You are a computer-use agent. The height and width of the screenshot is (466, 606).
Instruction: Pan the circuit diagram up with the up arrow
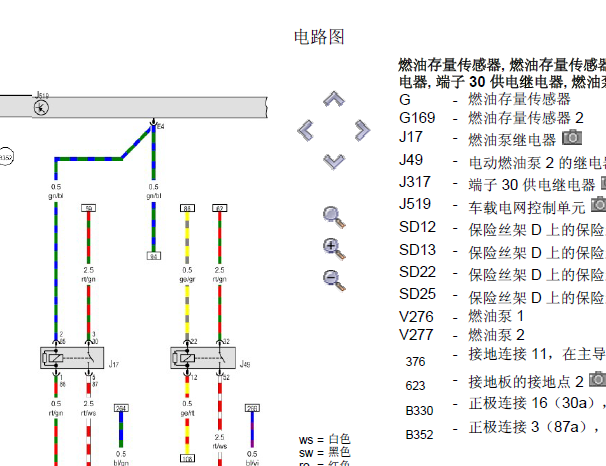(x=334, y=99)
